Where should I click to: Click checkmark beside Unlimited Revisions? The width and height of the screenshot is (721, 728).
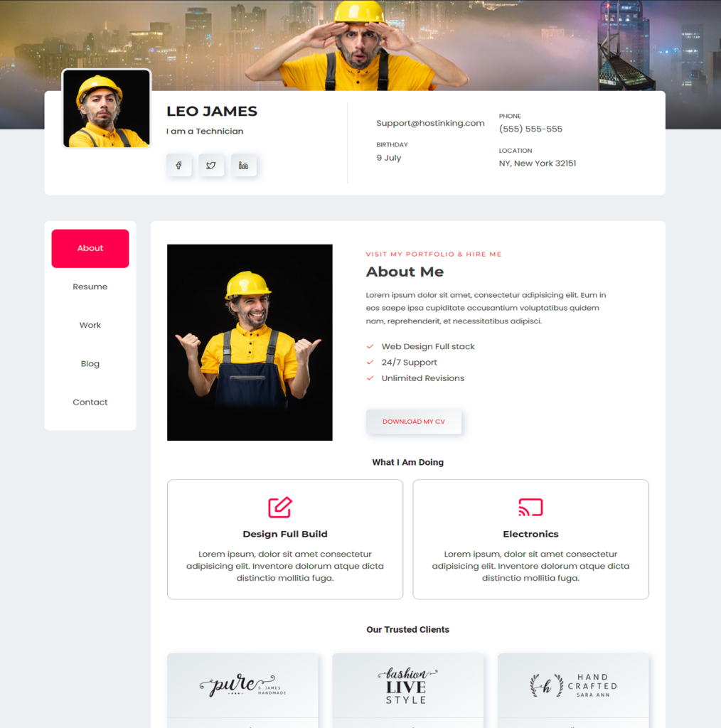click(x=370, y=378)
